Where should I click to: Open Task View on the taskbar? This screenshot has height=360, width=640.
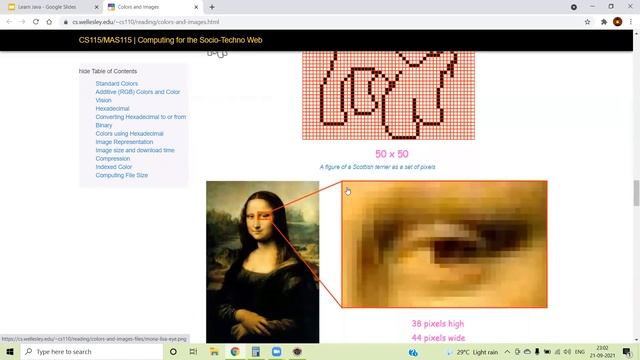pyautogui.click(x=193, y=351)
